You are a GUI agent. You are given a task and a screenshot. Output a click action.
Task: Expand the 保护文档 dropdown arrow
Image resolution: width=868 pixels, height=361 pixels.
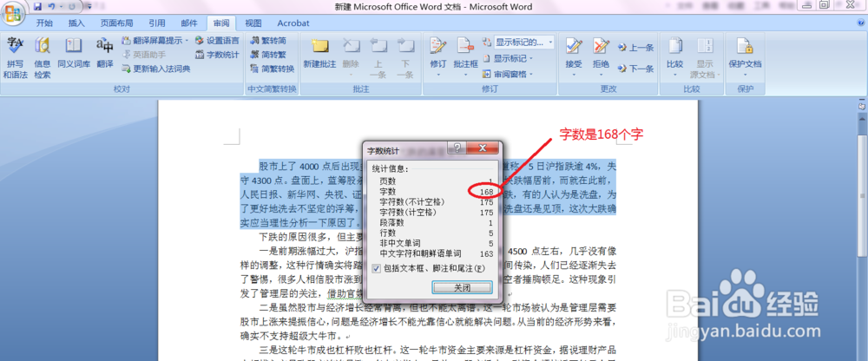pos(745,74)
